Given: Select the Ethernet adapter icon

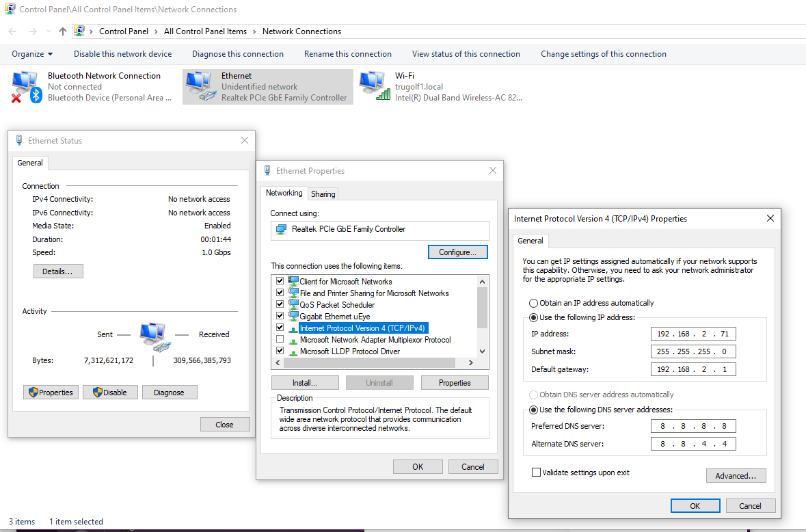Looking at the screenshot, I should [200, 86].
